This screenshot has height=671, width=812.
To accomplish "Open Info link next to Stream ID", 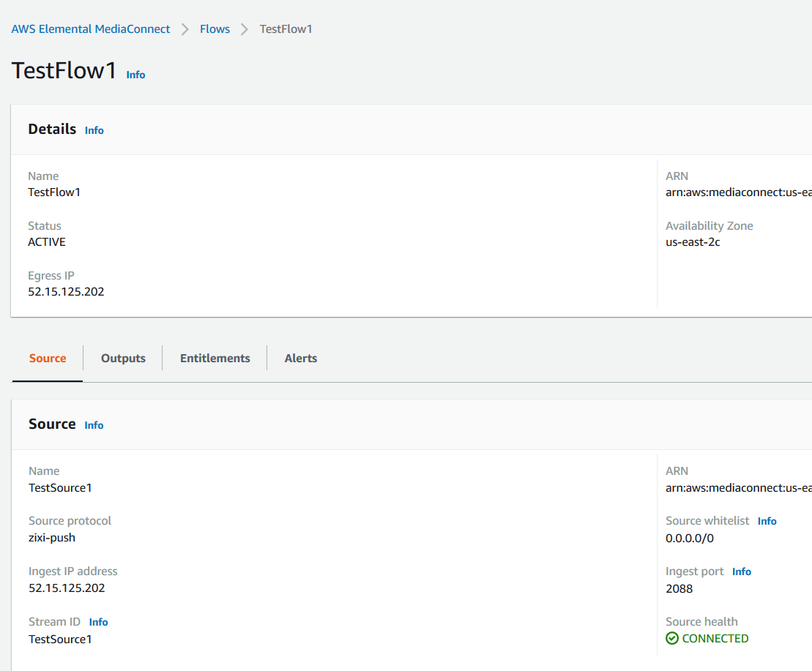I will pos(98,622).
